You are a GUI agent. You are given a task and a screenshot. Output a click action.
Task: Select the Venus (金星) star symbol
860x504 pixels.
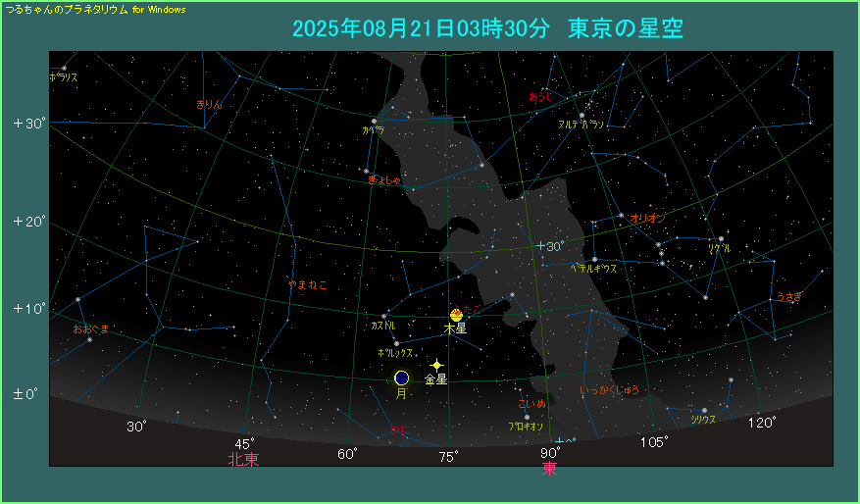[x=437, y=365]
